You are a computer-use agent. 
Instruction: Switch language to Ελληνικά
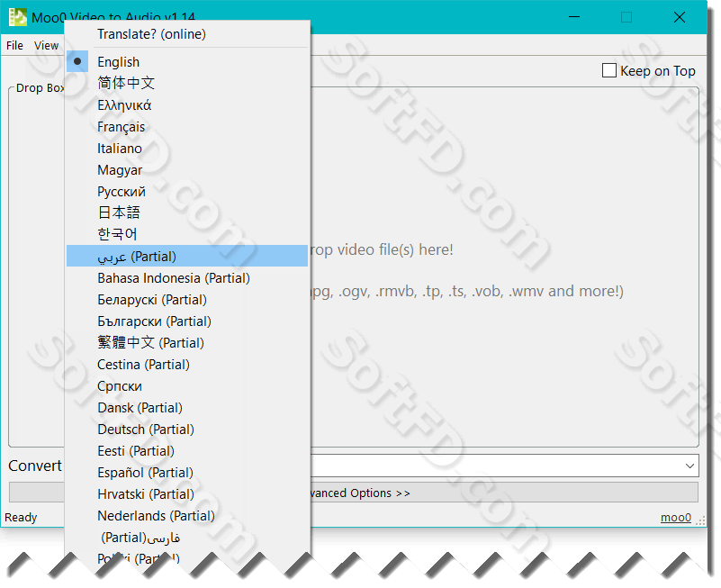tap(187, 104)
